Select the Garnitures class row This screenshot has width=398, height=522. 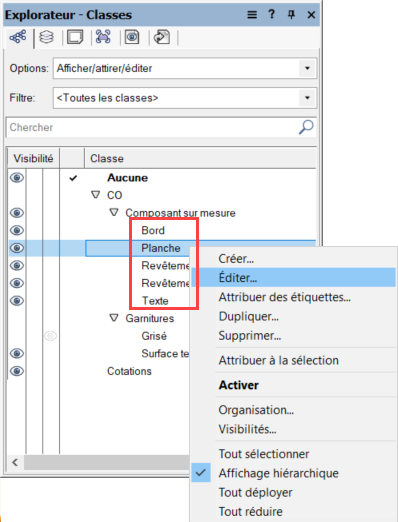coord(150,318)
